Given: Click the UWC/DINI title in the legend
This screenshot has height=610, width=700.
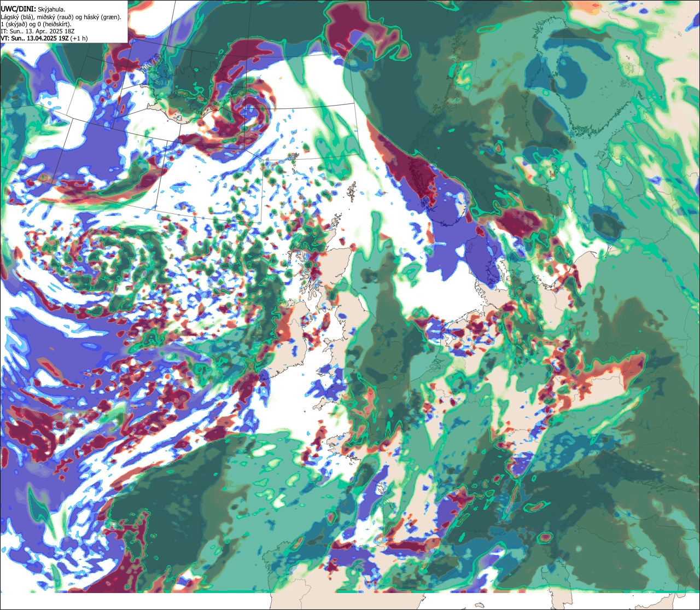Looking at the screenshot, I should [19, 9].
